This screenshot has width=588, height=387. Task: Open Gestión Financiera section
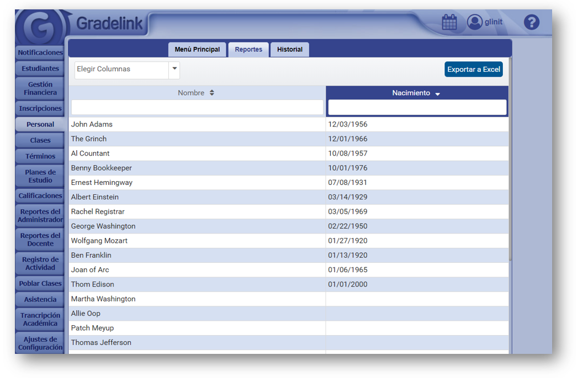(40, 89)
